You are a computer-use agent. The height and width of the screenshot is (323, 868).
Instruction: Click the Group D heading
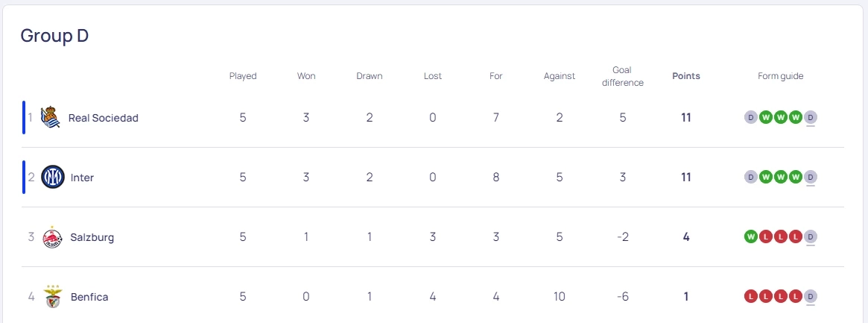[x=54, y=35]
